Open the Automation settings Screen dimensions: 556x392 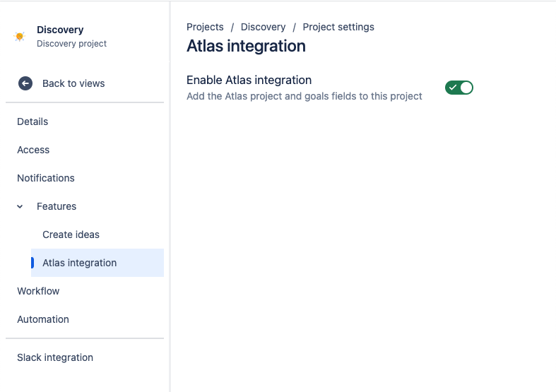[x=43, y=319]
